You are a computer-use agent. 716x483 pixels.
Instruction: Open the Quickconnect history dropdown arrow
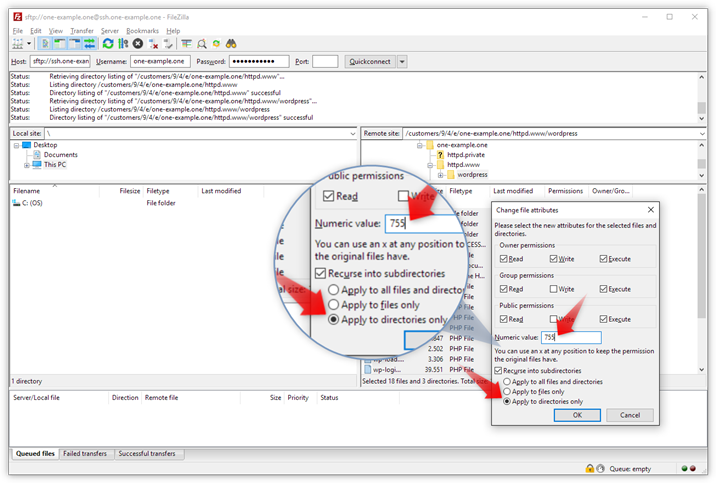click(402, 62)
